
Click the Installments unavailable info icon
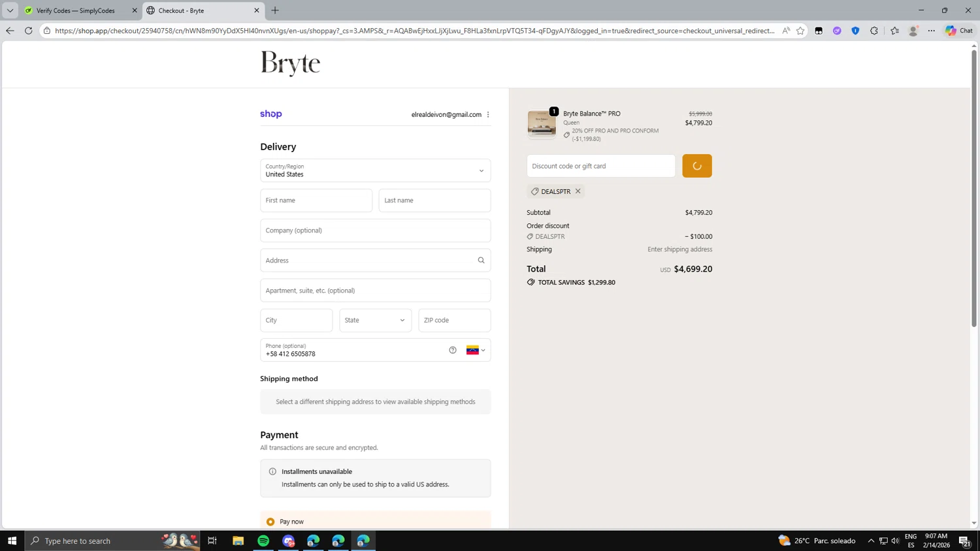tap(272, 471)
